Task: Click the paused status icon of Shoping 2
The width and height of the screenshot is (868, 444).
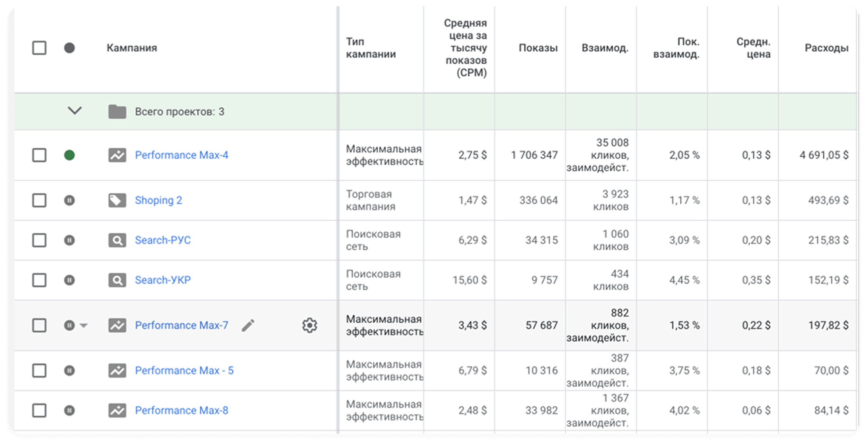Action: pos(69,200)
